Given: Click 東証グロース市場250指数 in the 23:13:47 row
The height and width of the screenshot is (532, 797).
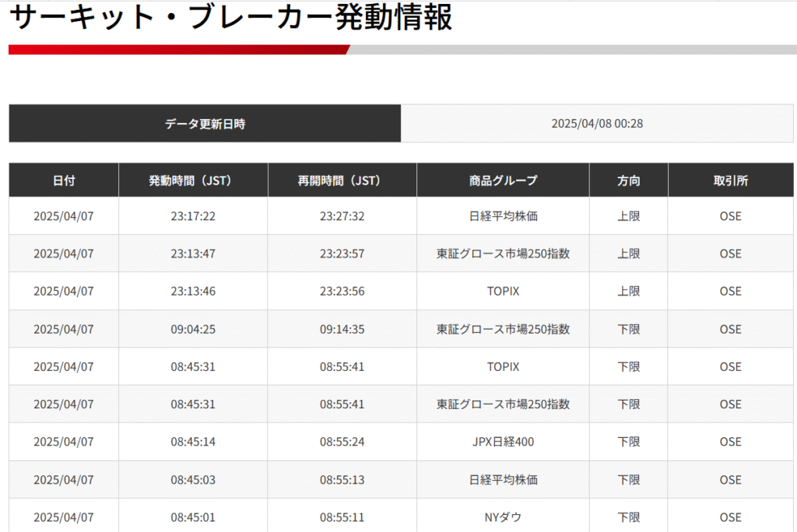Looking at the screenshot, I should pos(504,254).
